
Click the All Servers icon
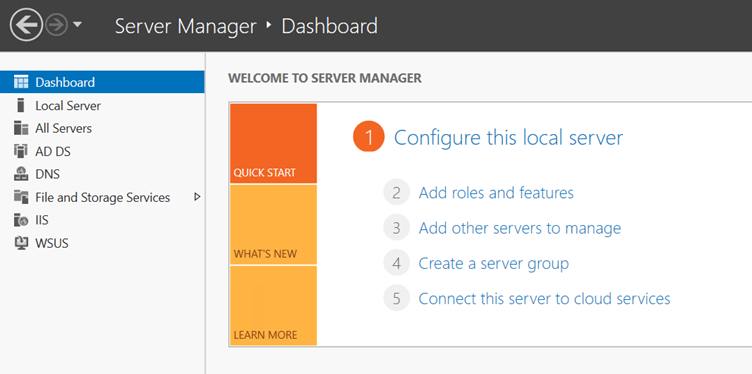[x=21, y=128]
